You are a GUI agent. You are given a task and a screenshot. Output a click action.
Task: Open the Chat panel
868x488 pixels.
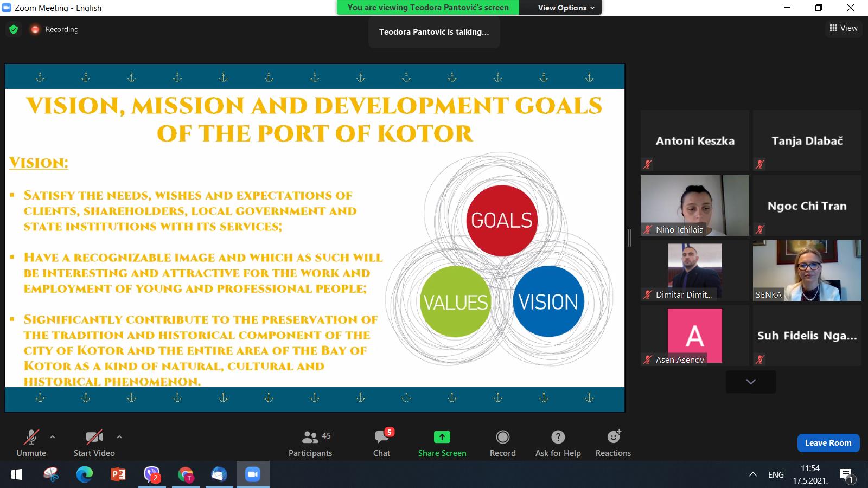(381, 444)
